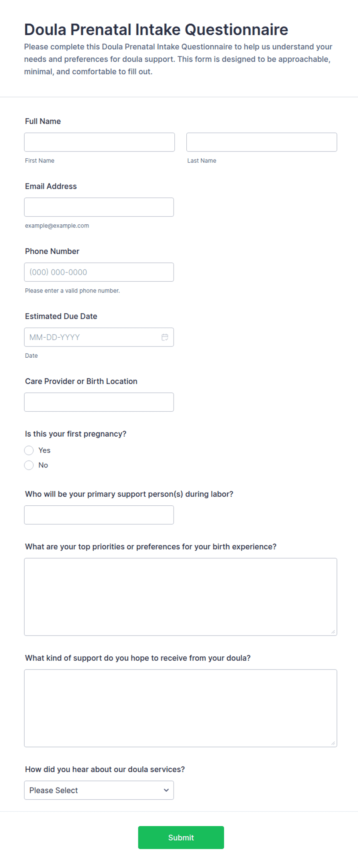
Task: Click the dropdown chevron arrow
Action: pos(166,790)
